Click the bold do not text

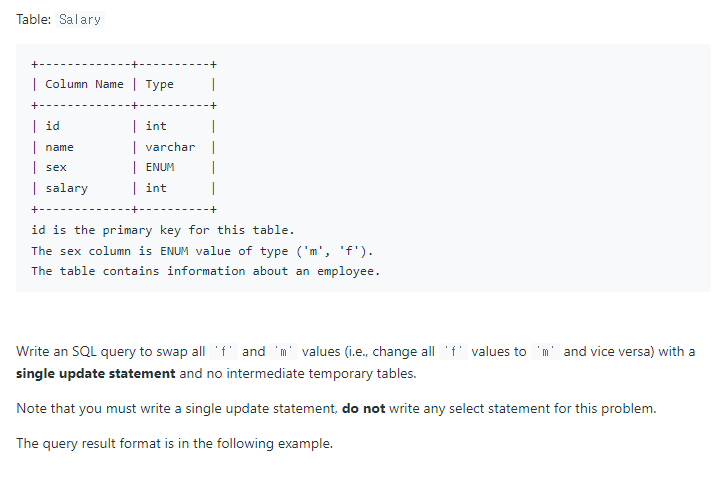coord(363,409)
